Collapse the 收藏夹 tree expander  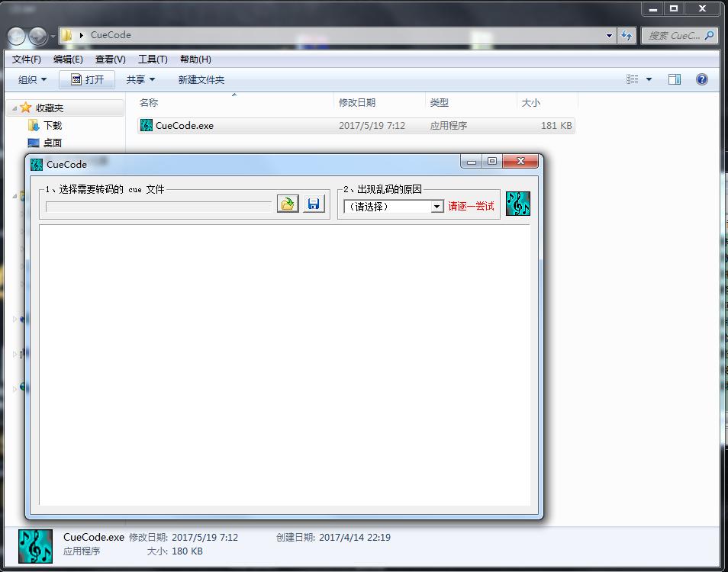tap(14, 108)
